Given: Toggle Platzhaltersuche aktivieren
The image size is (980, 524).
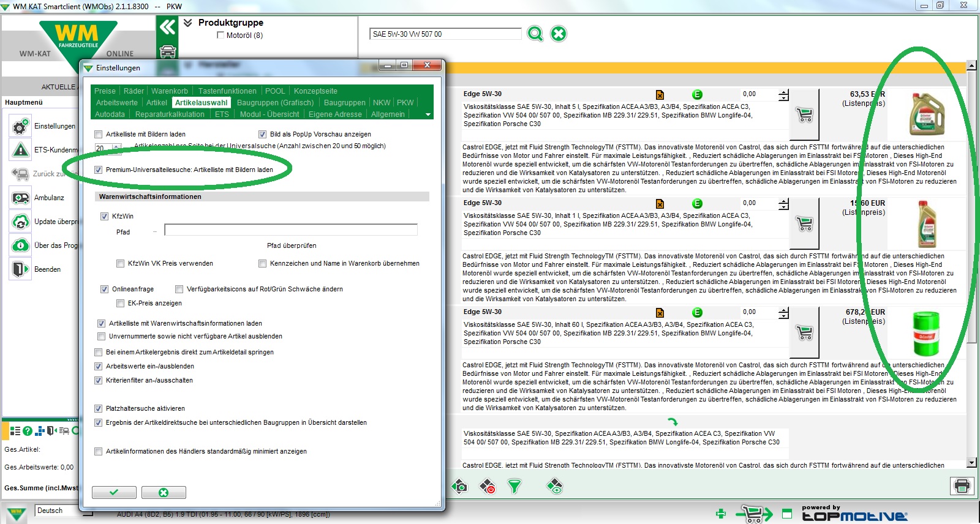Looking at the screenshot, I should tap(99, 408).
